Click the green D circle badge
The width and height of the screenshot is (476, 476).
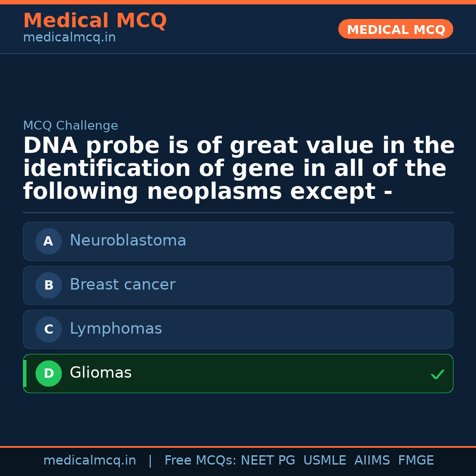pyautogui.click(x=48, y=373)
